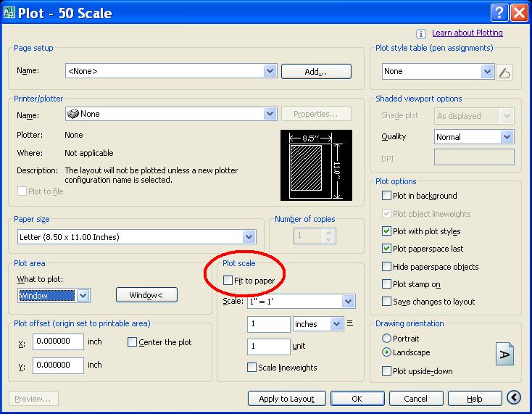Click the Window< button
Viewport: 532px width, 414px height.
(146, 294)
